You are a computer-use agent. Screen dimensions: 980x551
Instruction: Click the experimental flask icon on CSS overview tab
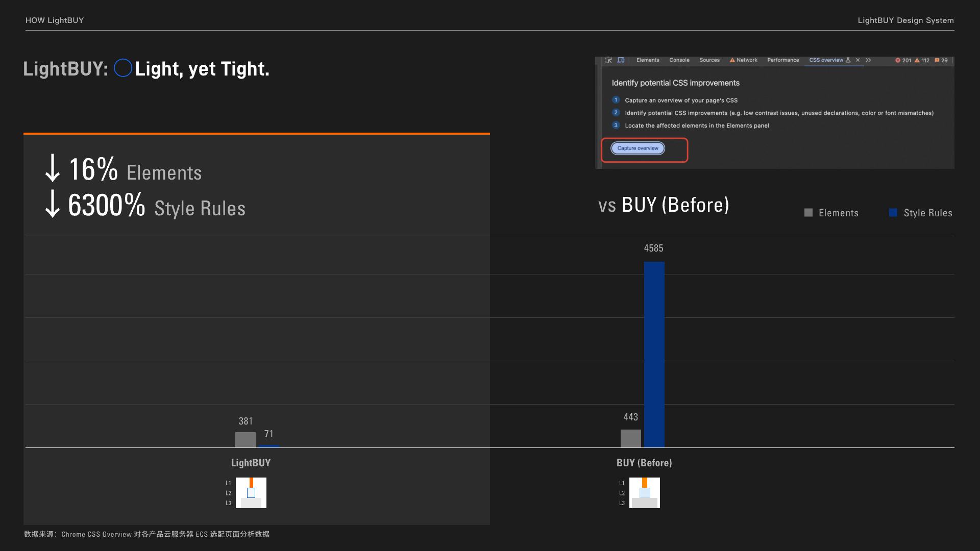(x=848, y=60)
